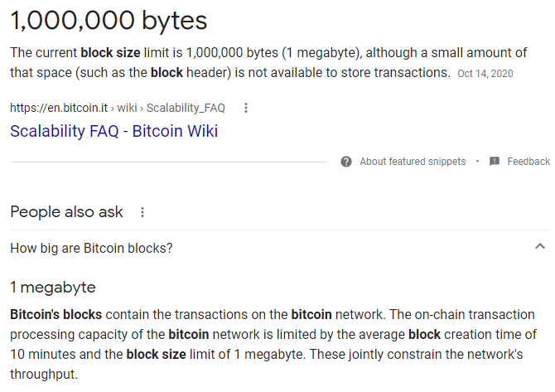Screen dimensions: 555x392
Task: Collapse the How big are Bitcoin blocks question
Action: tap(280, 248)
